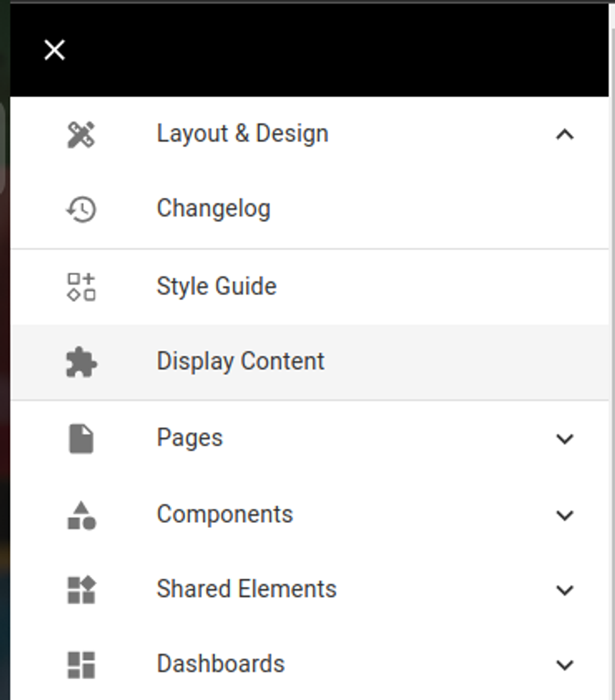Click the Pages label text

190,438
